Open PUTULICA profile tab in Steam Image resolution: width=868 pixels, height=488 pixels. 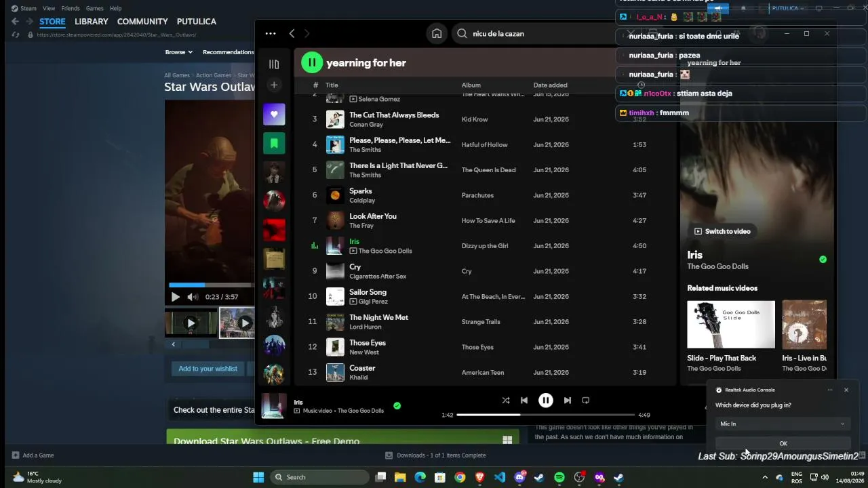tap(197, 22)
